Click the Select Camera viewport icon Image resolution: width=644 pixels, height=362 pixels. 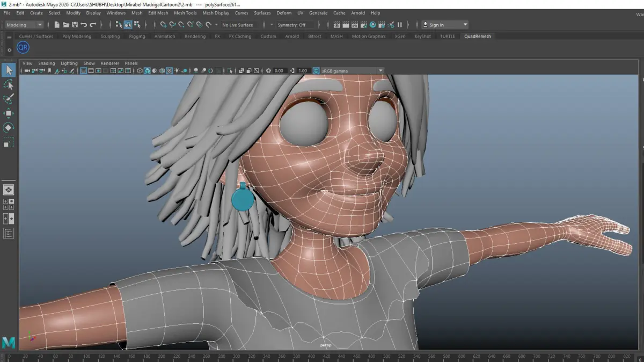(x=26, y=70)
